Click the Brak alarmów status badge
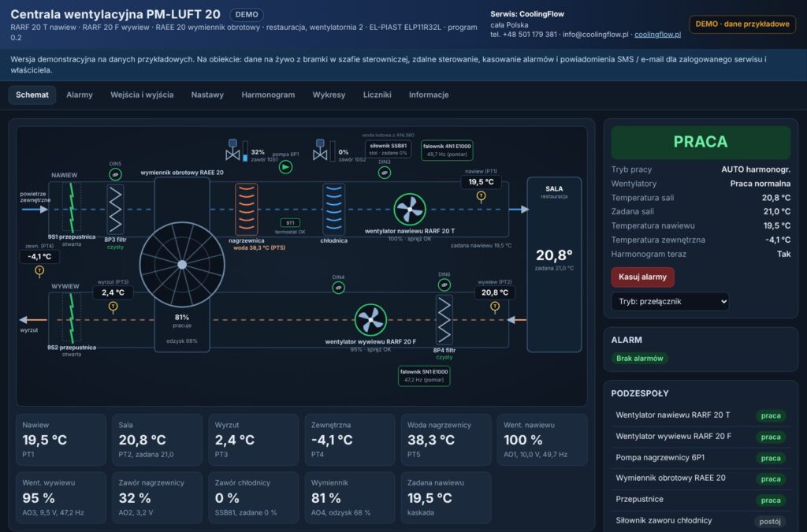807x532 pixels. [640, 359]
